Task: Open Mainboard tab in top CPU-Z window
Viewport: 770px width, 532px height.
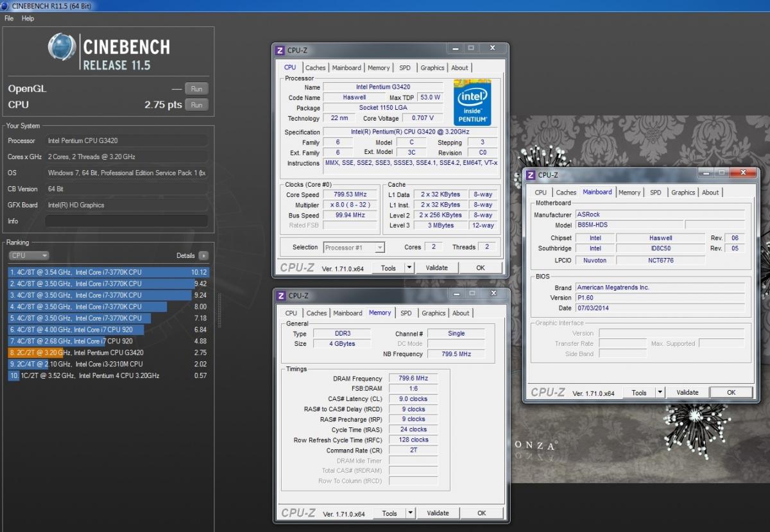Action: click(346, 67)
